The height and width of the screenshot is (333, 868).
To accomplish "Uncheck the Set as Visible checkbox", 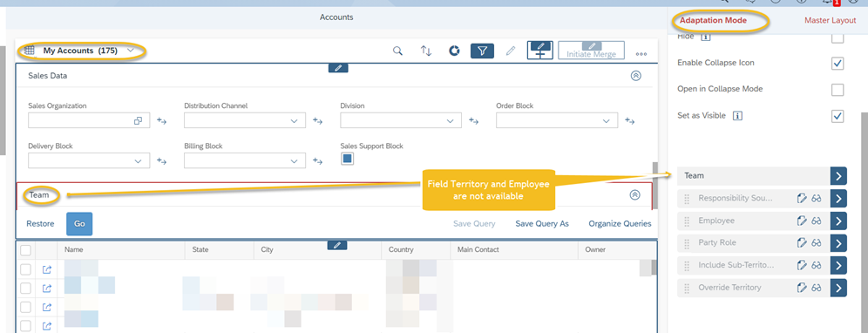I will (x=837, y=116).
